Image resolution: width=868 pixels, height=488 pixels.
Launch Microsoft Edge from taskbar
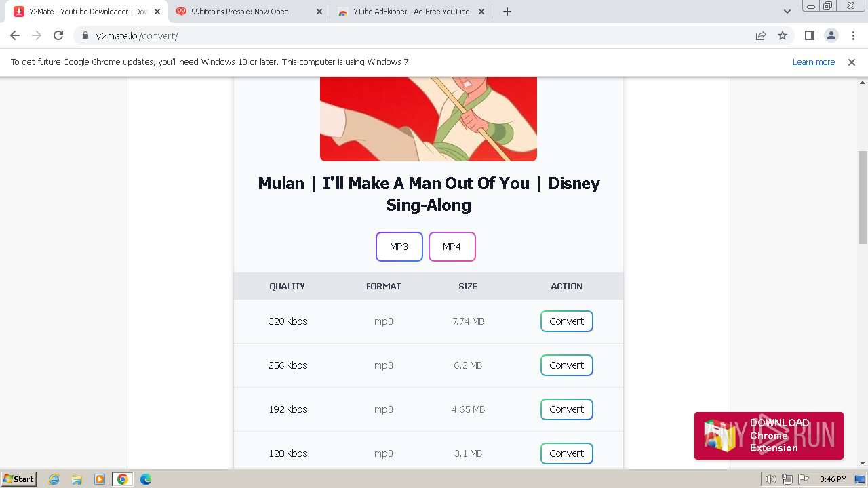click(145, 479)
